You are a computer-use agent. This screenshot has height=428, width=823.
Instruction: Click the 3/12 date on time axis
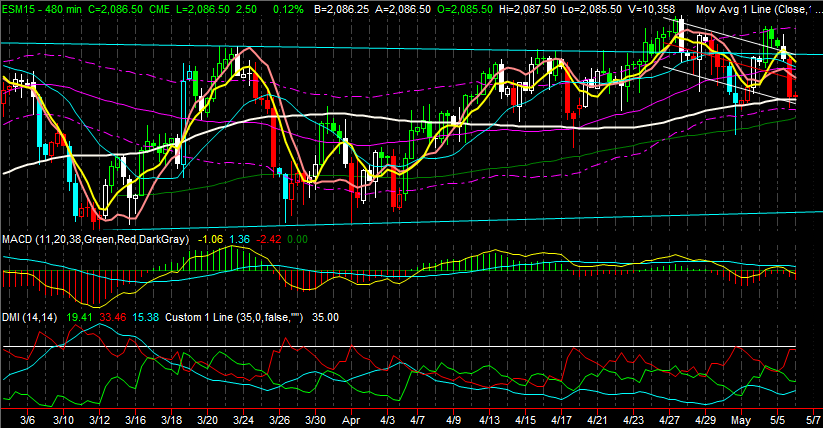click(99, 420)
